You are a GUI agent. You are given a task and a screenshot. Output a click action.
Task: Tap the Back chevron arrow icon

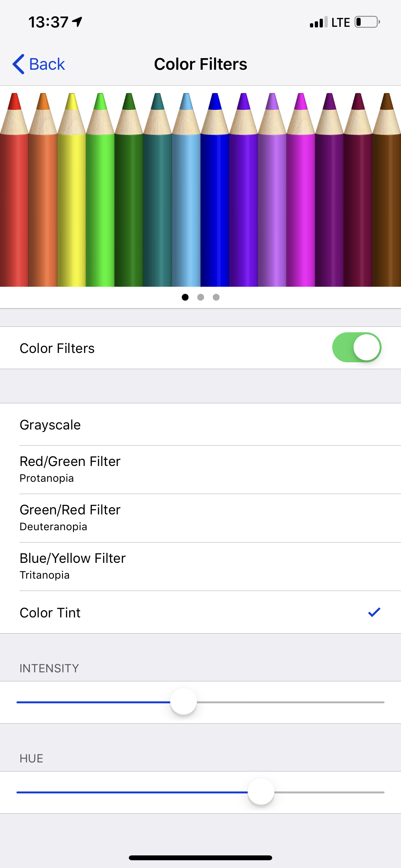pos(18,64)
